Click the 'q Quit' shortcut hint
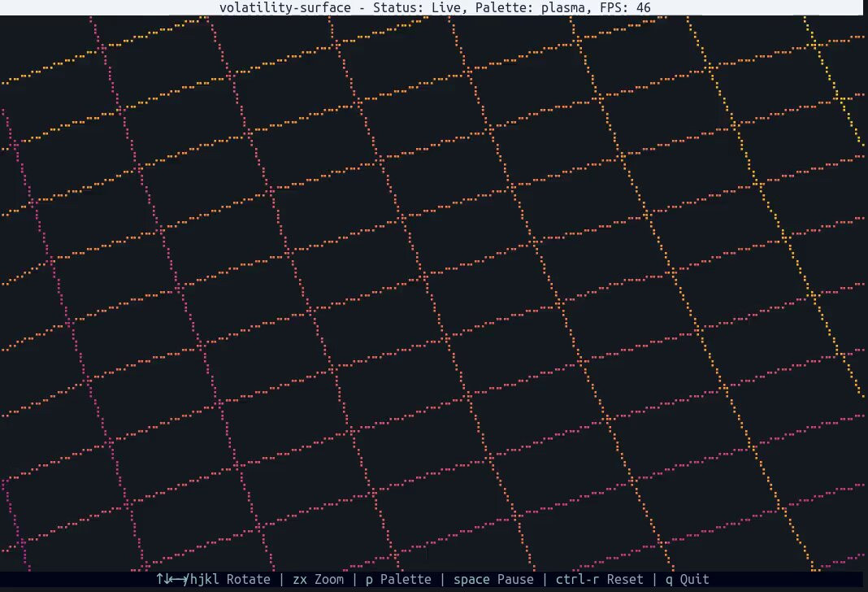The height and width of the screenshot is (592, 868). (688, 579)
